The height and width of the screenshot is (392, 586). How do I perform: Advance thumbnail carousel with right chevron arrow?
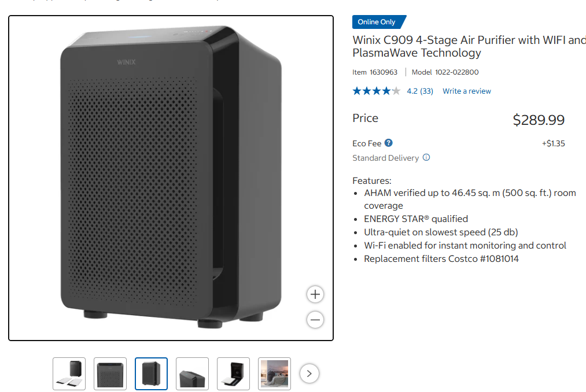tap(309, 373)
